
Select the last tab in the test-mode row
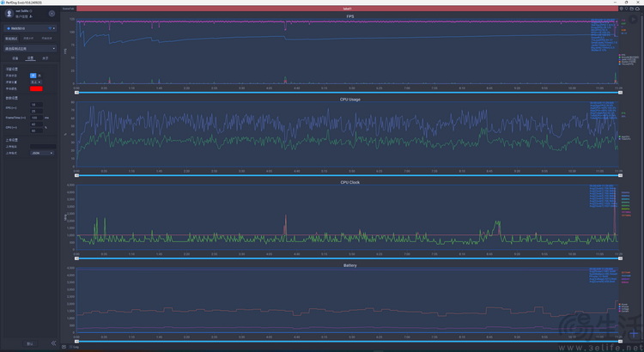click(46, 38)
